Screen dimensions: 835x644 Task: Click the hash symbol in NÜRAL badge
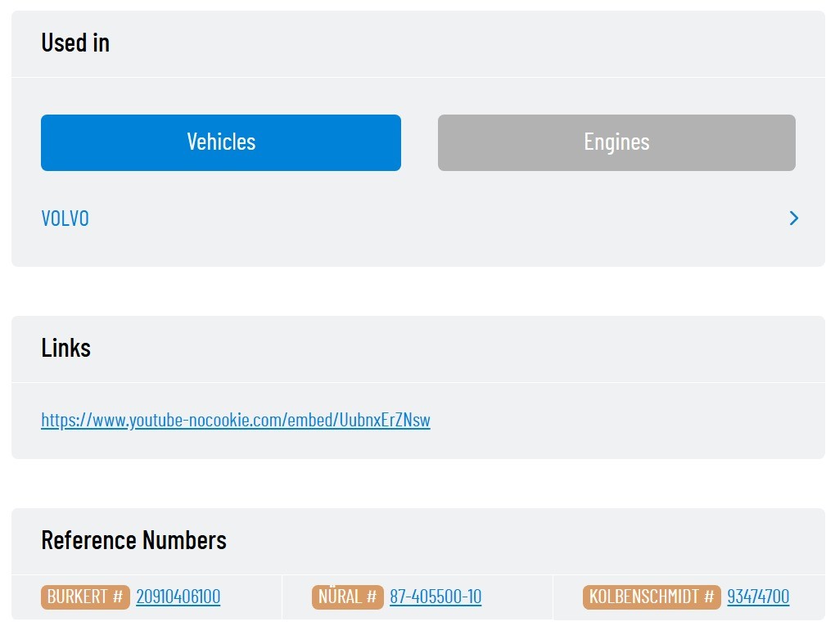pos(372,597)
